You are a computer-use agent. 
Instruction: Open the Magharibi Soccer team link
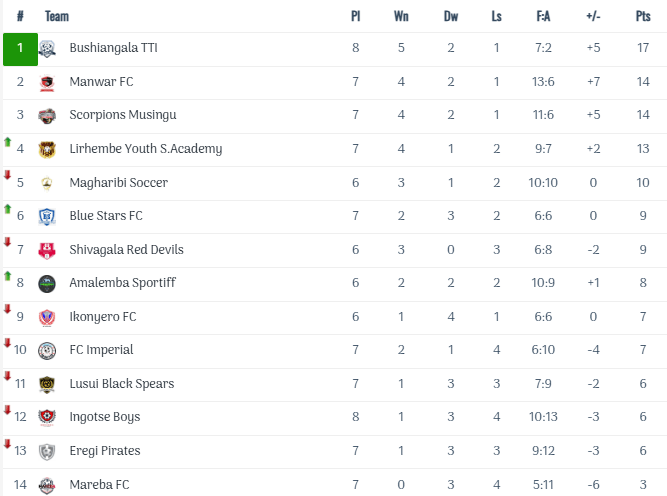tap(118, 183)
